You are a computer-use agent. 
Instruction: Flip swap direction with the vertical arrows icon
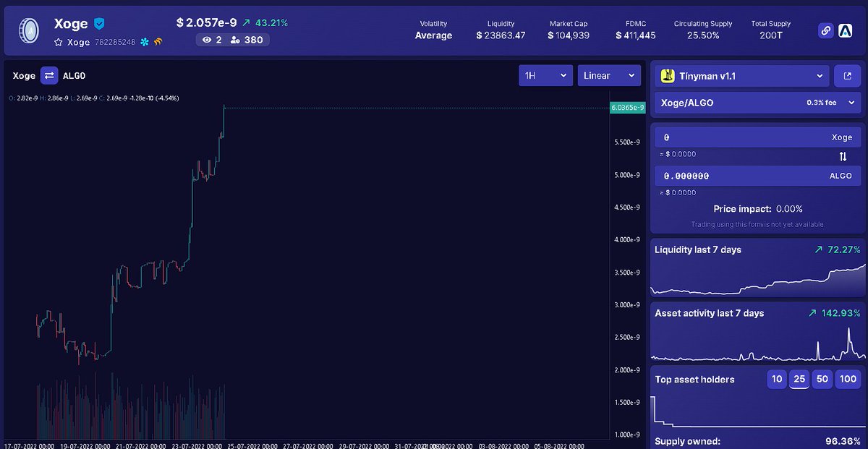842,155
